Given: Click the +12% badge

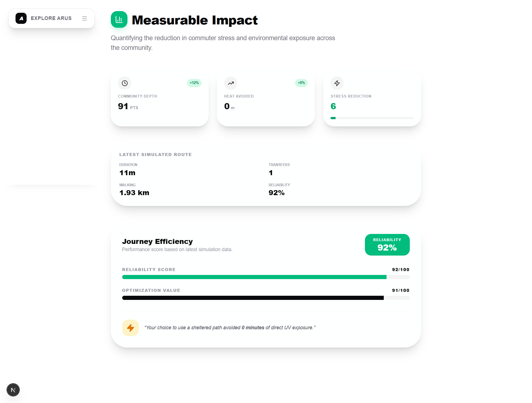Looking at the screenshot, I should click(x=194, y=83).
